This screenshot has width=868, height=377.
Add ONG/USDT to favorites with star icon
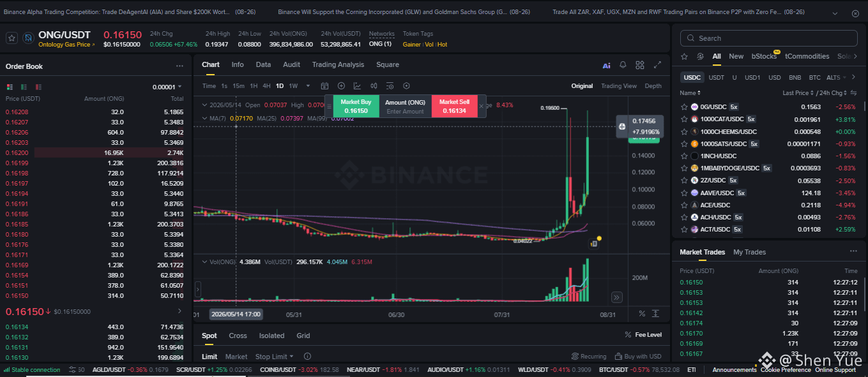tap(11, 38)
